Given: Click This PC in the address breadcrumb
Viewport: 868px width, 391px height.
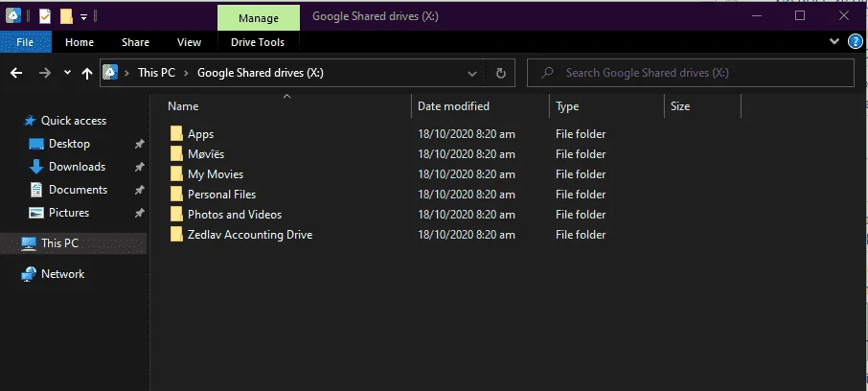Looking at the screenshot, I should (x=157, y=73).
